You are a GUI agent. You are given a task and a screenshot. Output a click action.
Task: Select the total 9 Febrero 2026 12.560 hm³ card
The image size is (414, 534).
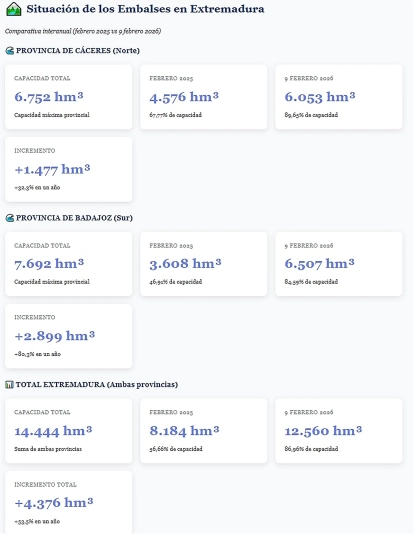point(339,431)
